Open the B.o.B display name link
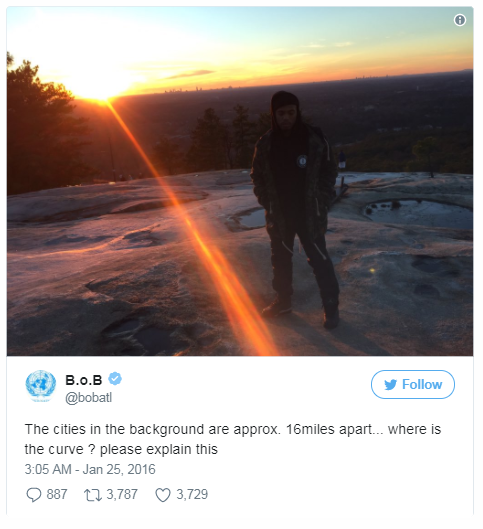483x529 pixels. [x=84, y=380]
